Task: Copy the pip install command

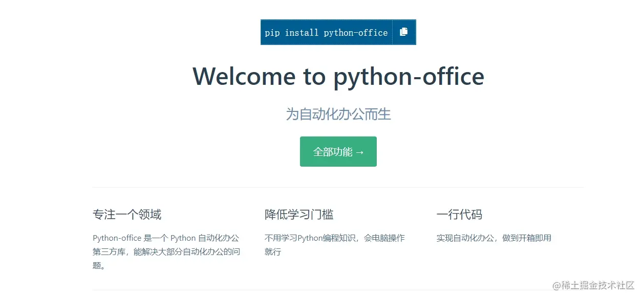Action: click(x=404, y=32)
